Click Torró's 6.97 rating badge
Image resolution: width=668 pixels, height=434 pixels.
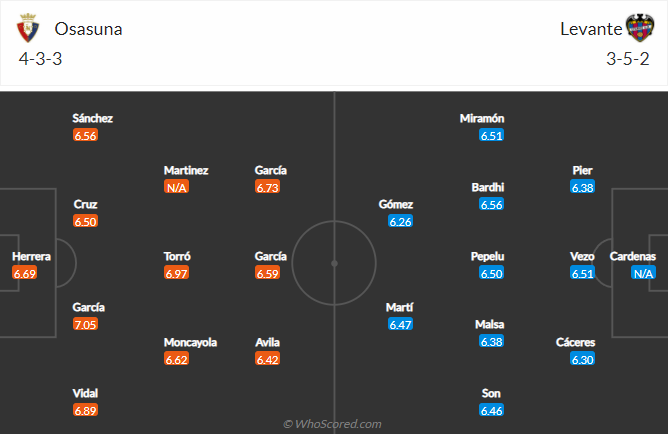[x=177, y=273]
